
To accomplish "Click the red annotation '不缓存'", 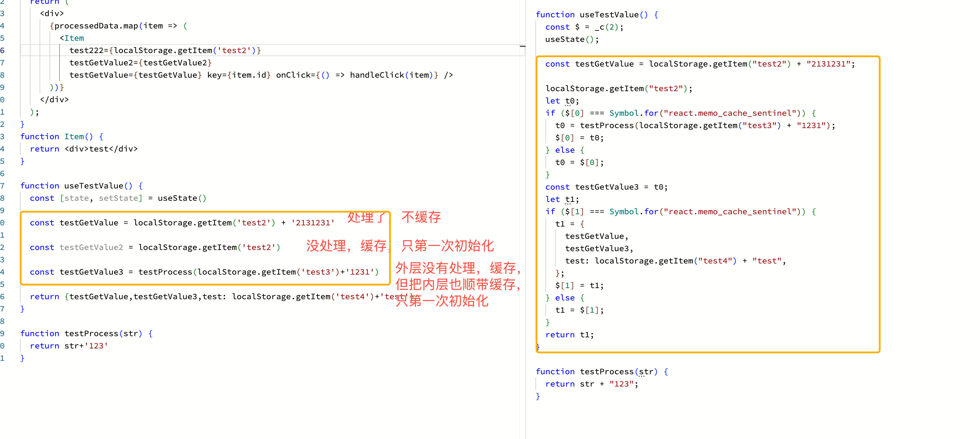I will point(421,217).
